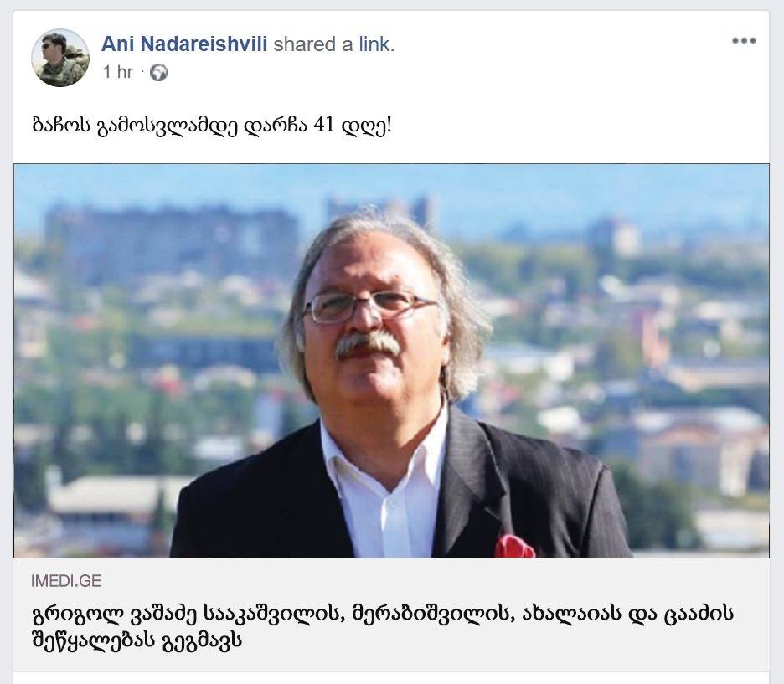This screenshot has height=684, width=784.
Task: Click the gray link card footer area
Action: click(x=391, y=615)
